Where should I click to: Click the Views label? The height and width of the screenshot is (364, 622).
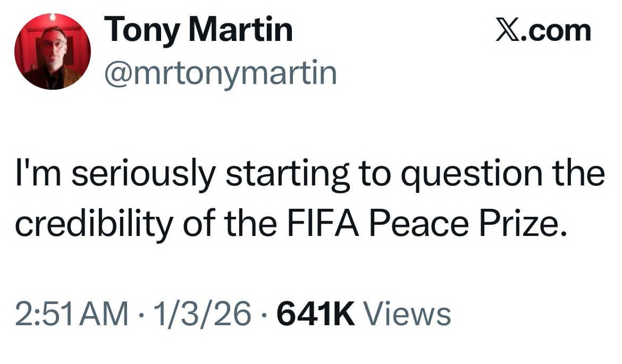(x=406, y=314)
